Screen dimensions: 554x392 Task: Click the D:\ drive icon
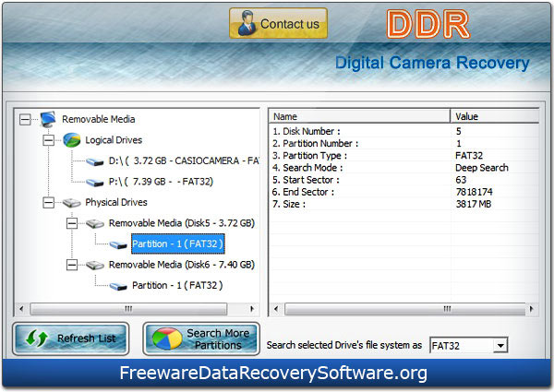pyautogui.click(x=95, y=161)
